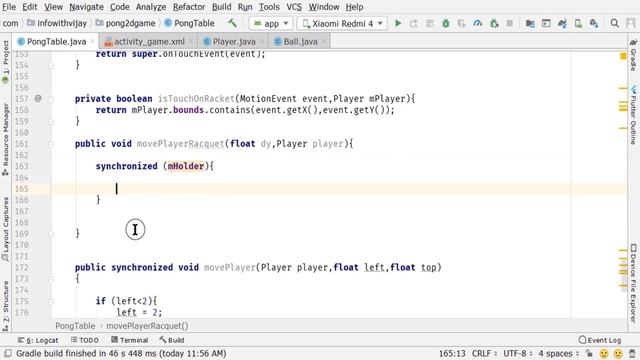Viewport: 640px width, 360px height.
Task: Open the Analyze menu
Action: point(151,7)
